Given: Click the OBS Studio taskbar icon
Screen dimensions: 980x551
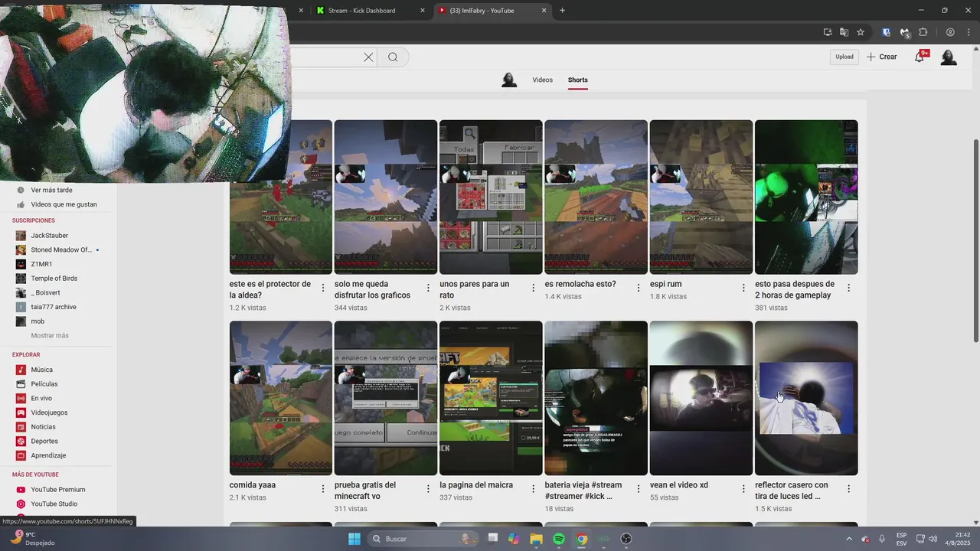Looking at the screenshot, I should tap(626, 539).
